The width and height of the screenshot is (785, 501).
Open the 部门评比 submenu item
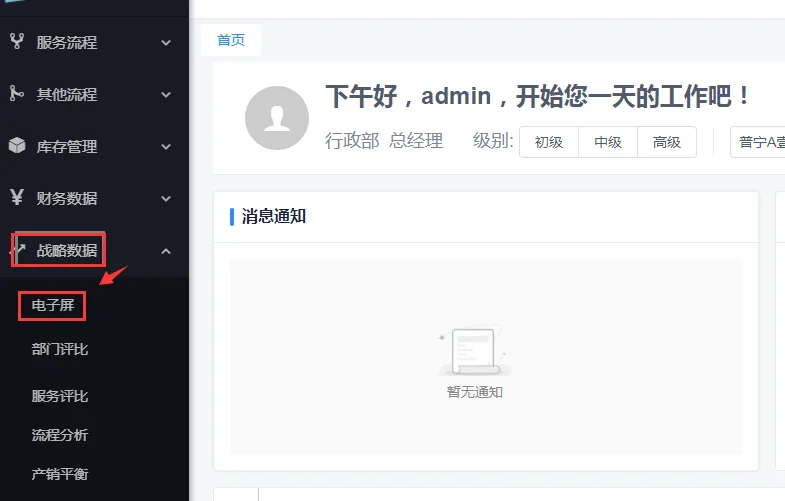(x=60, y=349)
